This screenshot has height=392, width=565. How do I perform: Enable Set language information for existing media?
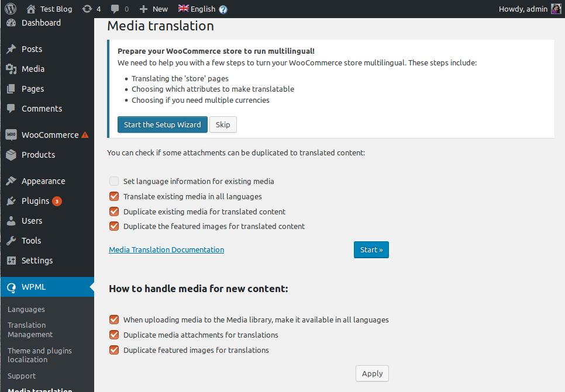[114, 181]
